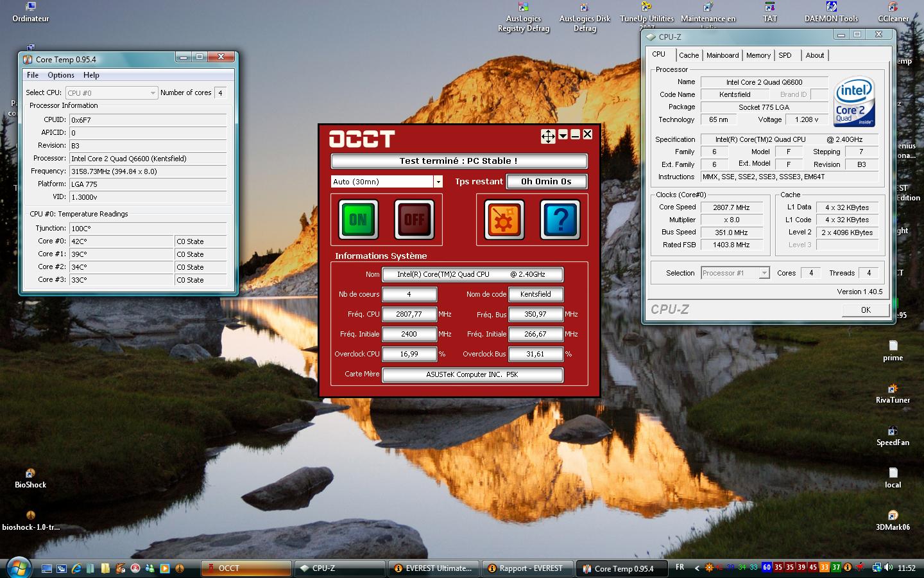Open DAEMON Tools desktop shortcut
This screenshot has height=578, width=924.
click(x=831, y=12)
